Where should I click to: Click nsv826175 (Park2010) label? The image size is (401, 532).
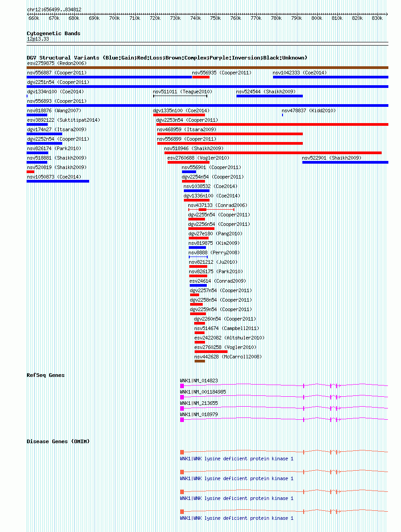click(x=216, y=272)
